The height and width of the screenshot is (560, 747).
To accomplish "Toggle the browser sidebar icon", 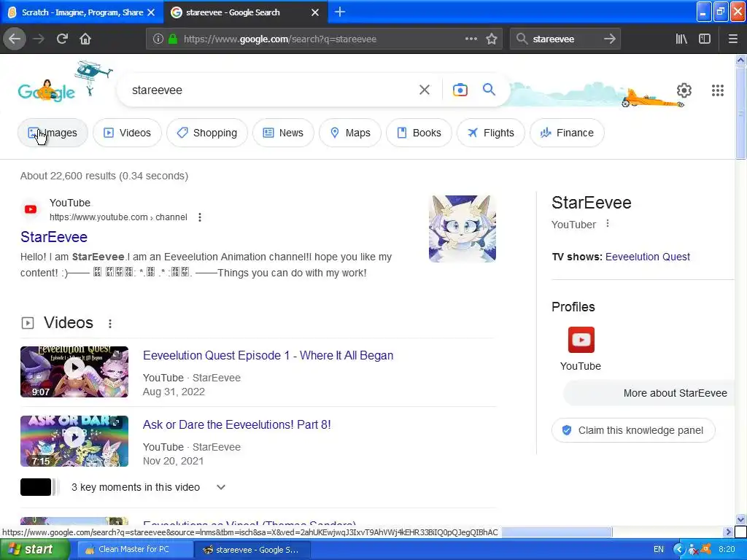I will click(x=705, y=39).
